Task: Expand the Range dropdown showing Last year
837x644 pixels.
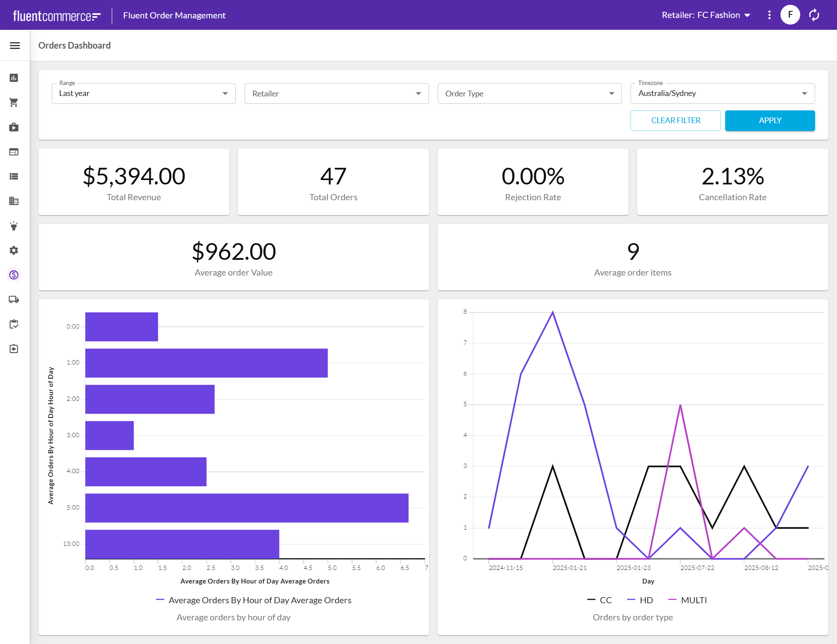Action: point(143,93)
